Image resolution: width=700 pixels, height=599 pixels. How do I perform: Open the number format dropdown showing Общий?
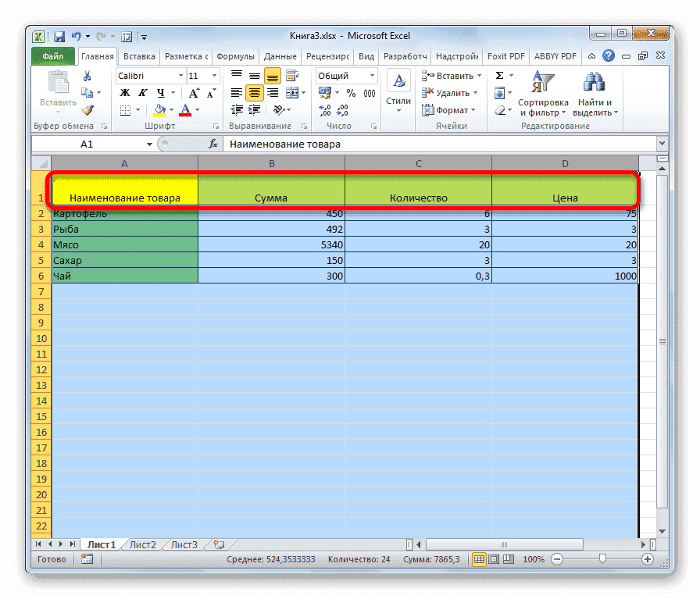(373, 75)
